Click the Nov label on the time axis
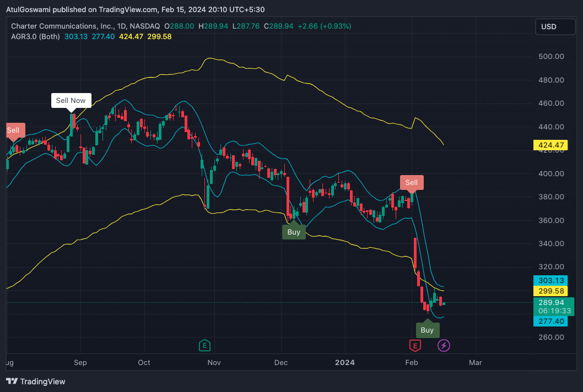 click(x=214, y=362)
